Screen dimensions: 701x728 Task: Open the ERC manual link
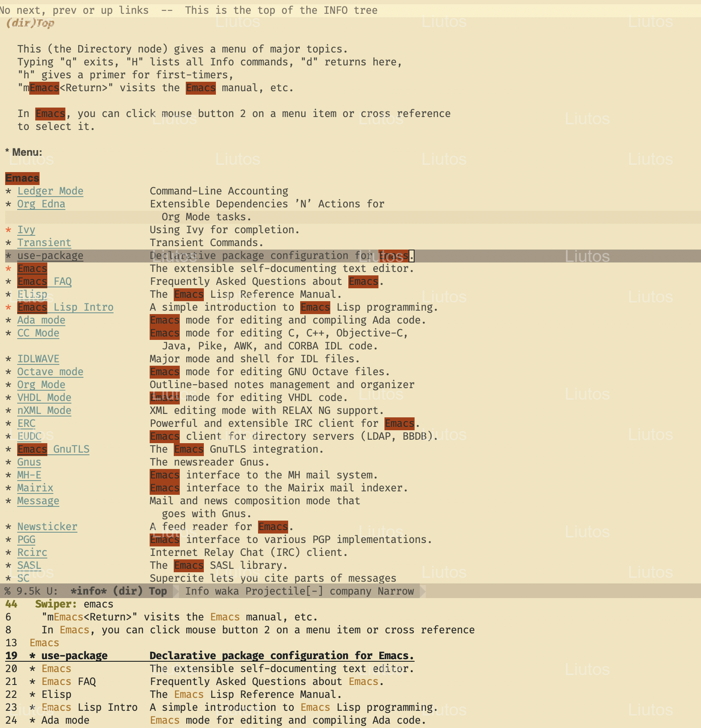[x=26, y=423]
